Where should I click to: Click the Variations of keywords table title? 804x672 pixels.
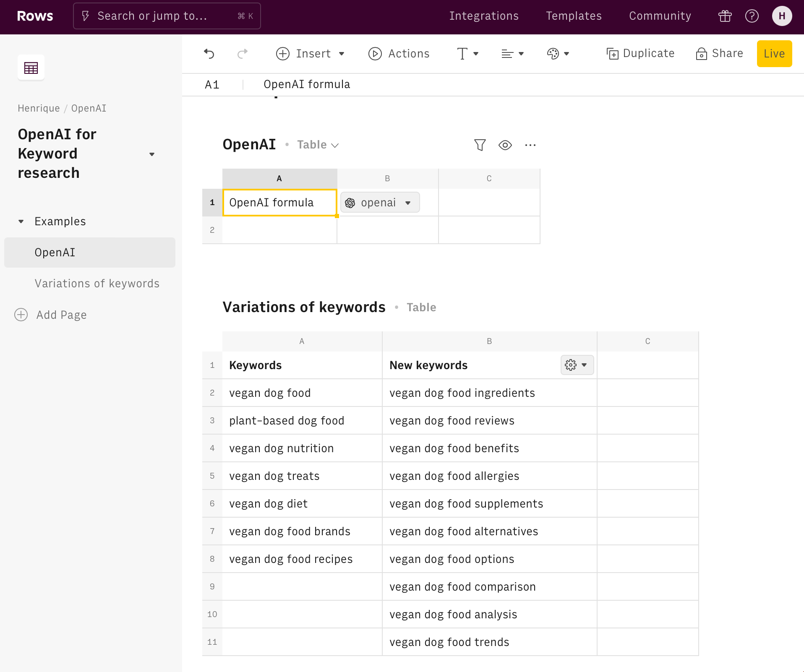[304, 307]
